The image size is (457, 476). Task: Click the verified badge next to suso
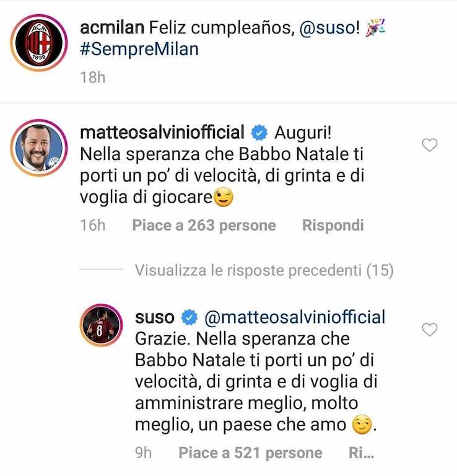coord(189,318)
